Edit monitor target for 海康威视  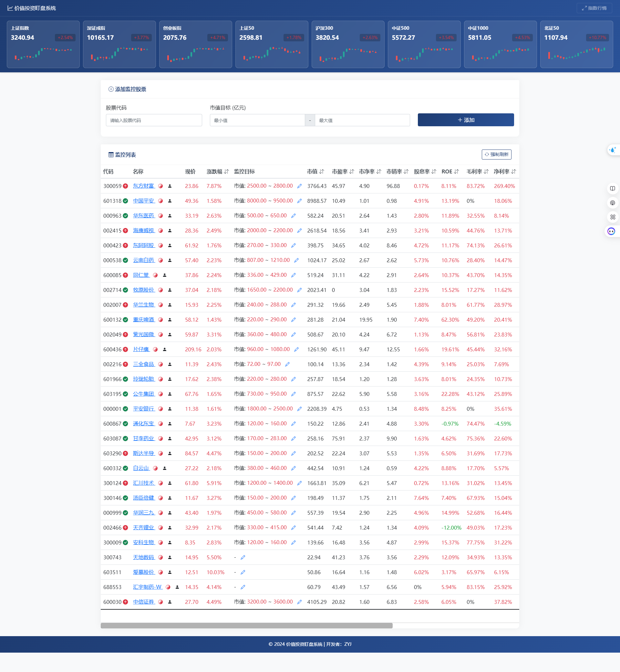point(299,231)
